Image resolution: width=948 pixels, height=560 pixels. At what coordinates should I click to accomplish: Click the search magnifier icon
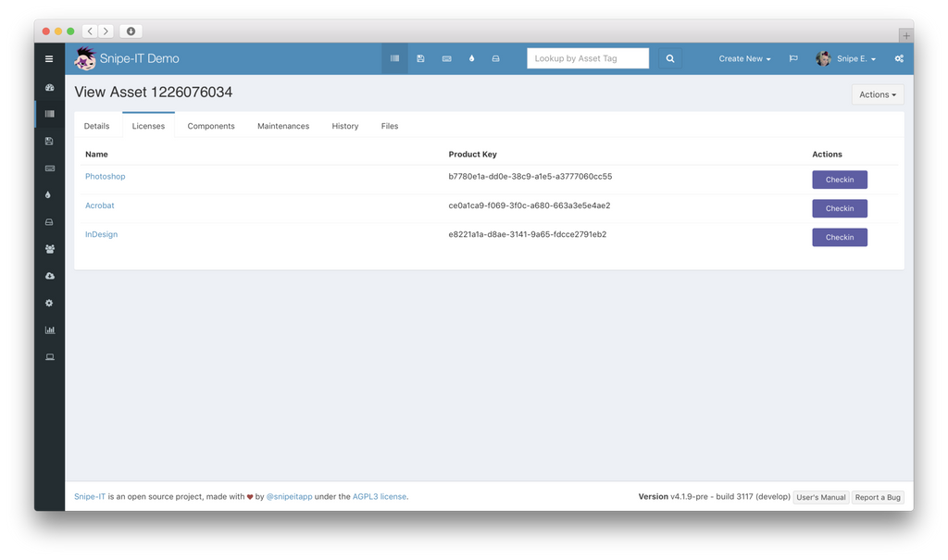tap(669, 57)
